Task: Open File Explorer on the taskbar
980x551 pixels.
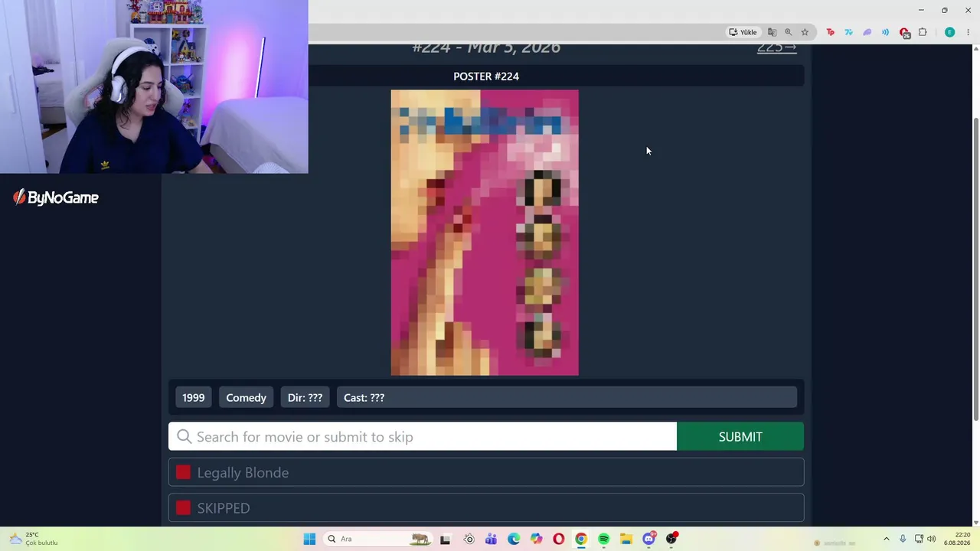Action: click(626, 539)
